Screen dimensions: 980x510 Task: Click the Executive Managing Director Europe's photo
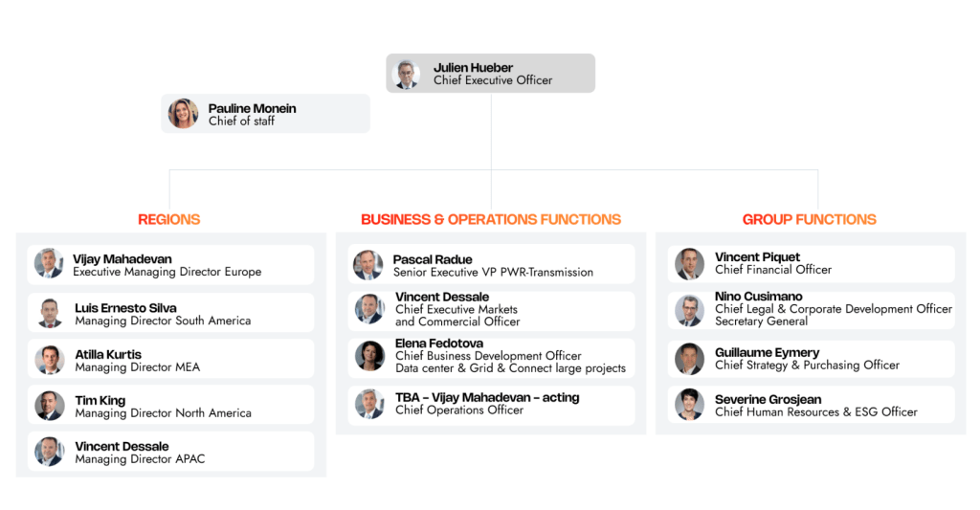[x=49, y=264]
